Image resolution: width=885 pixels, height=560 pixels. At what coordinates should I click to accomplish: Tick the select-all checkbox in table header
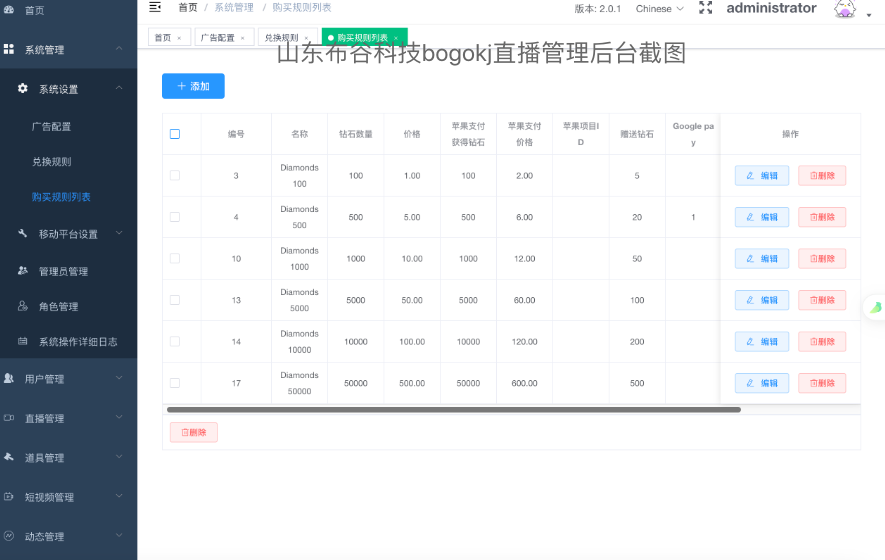(x=175, y=134)
